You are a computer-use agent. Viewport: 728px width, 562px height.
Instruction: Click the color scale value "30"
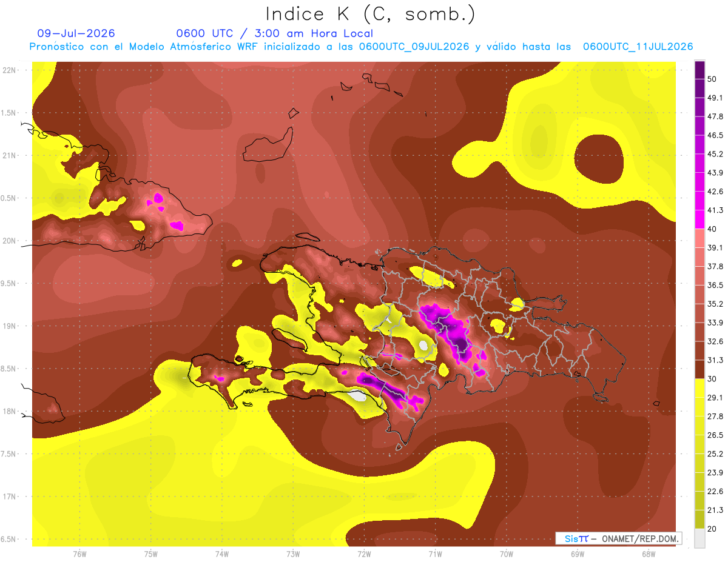pyautogui.click(x=713, y=379)
